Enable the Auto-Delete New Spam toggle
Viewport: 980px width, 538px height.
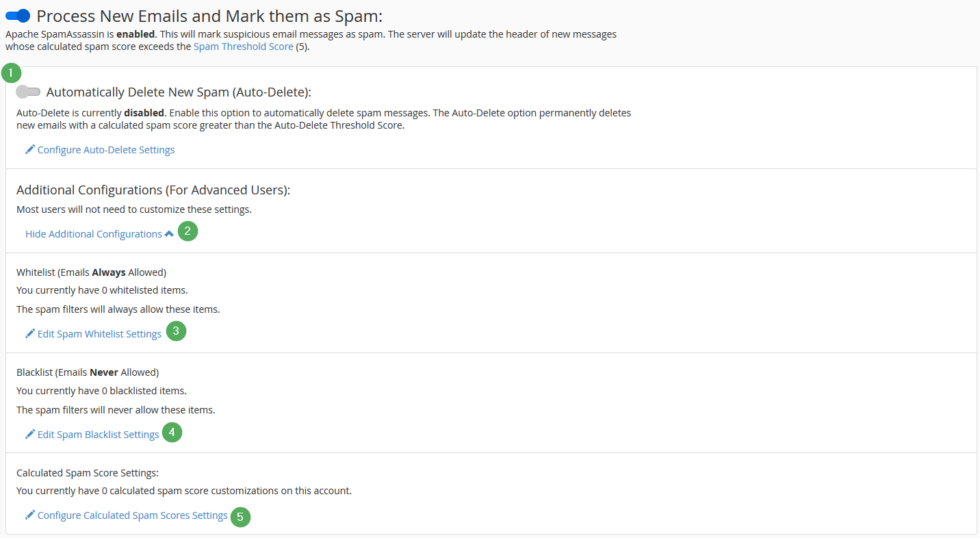(29, 92)
